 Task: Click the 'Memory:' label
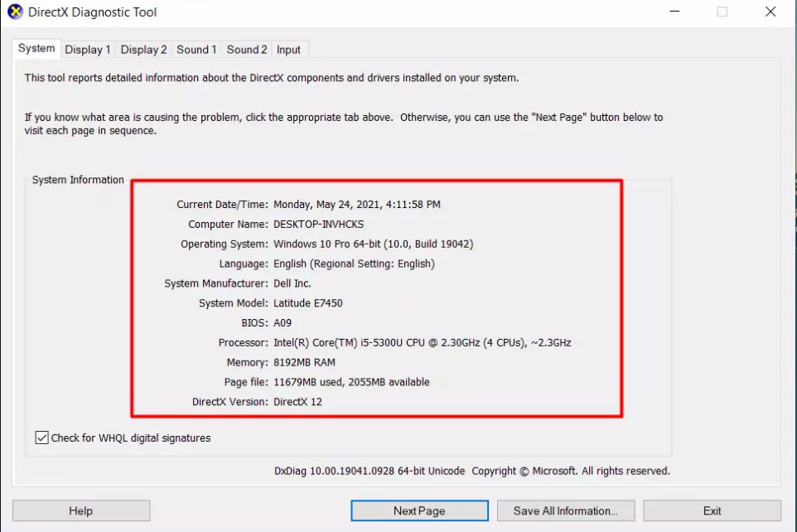coord(247,363)
